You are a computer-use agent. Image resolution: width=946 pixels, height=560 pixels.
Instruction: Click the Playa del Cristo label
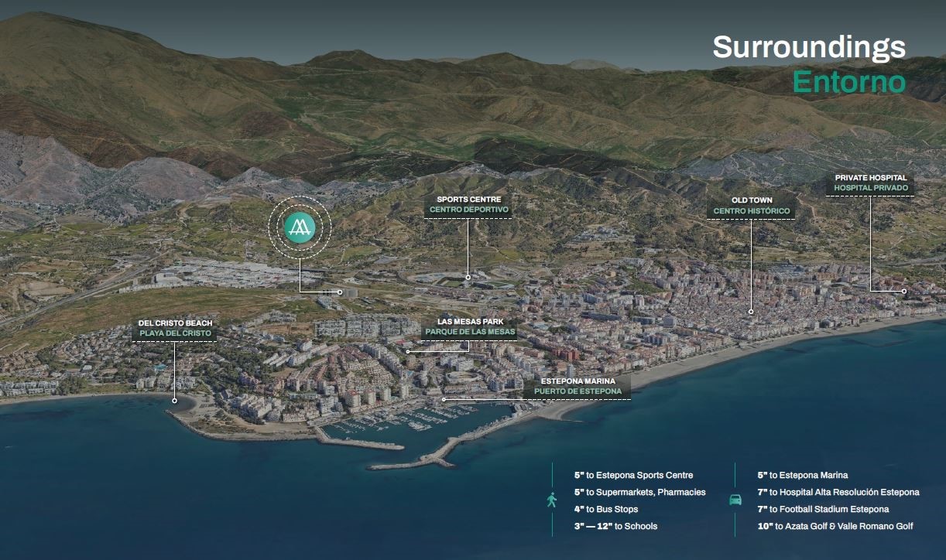pyautogui.click(x=175, y=333)
